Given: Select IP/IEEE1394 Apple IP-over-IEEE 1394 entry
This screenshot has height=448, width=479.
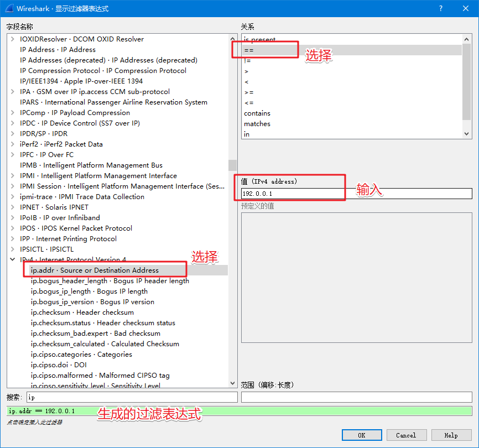Looking at the screenshot, I should coord(81,81).
